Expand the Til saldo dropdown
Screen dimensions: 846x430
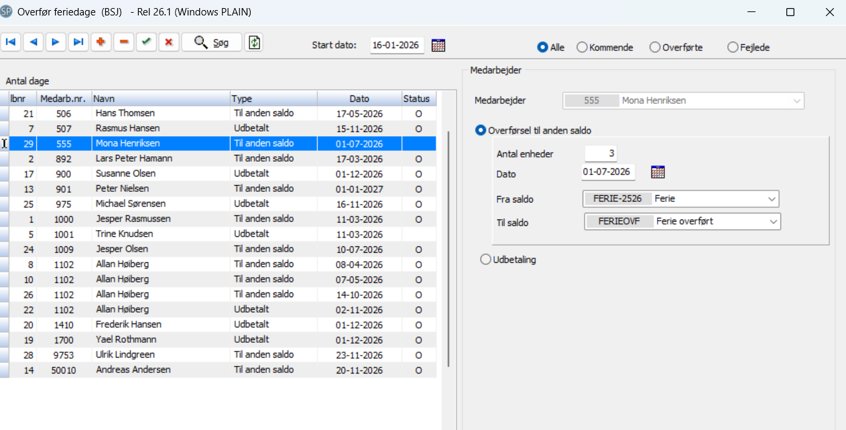pos(773,222)
